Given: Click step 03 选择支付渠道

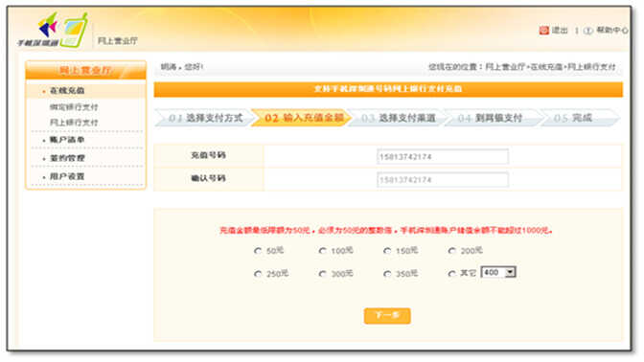Looking at the screenshot, I should tap(397, 118).
